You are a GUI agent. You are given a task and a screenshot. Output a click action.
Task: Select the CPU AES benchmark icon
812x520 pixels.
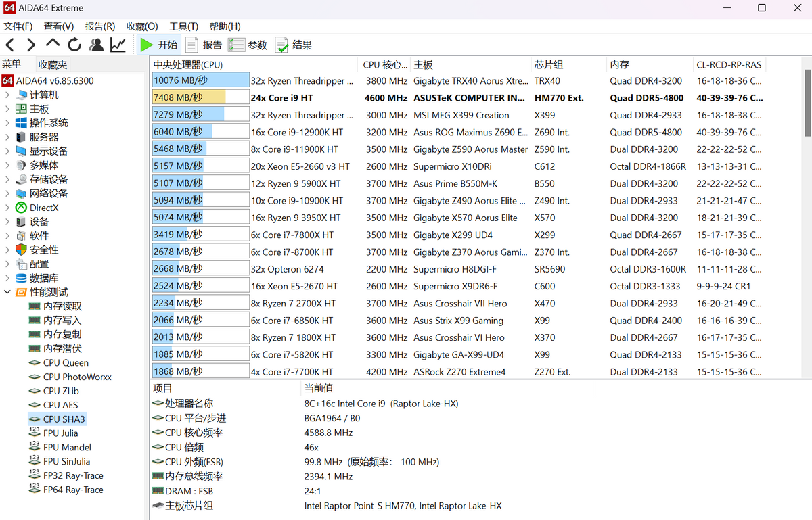point(35,405)
